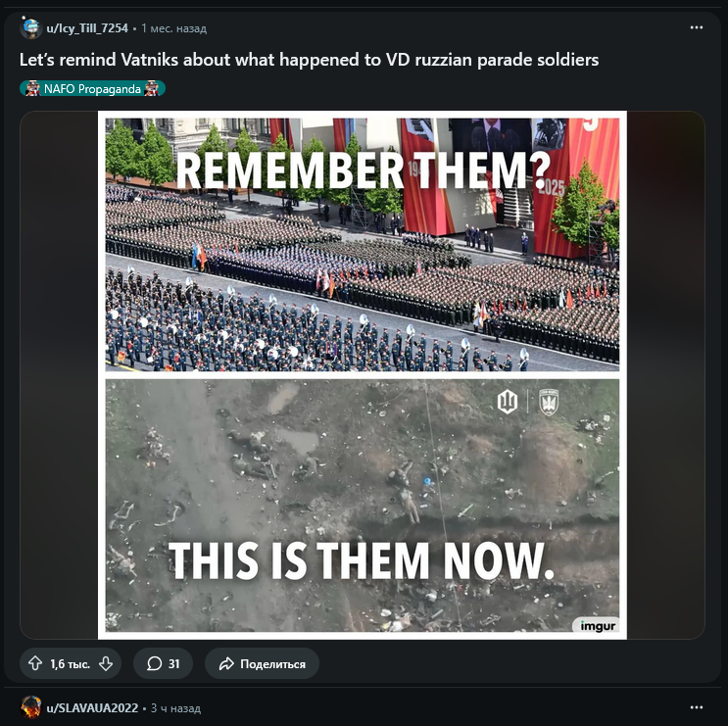Open three-dots menu for SLAVAUA2022 post
The width and height of the screenshot is (728, 726).
[696, 707]
